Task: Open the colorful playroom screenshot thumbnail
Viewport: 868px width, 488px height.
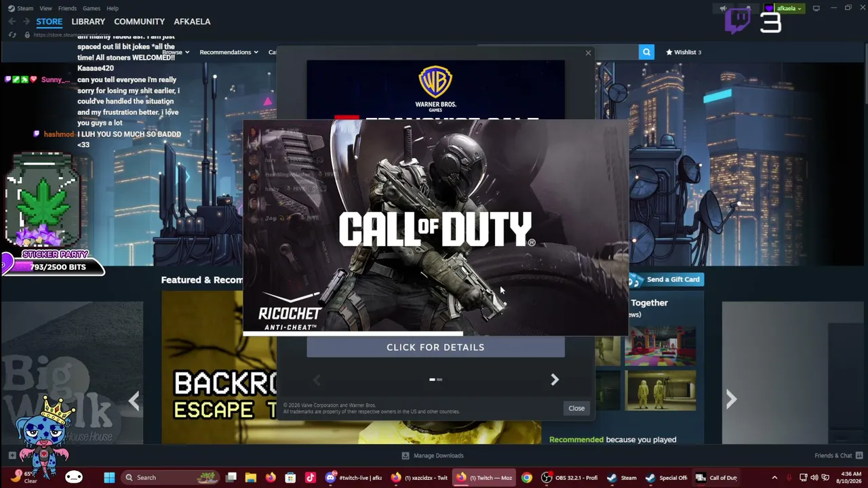Action: (660, 346)
